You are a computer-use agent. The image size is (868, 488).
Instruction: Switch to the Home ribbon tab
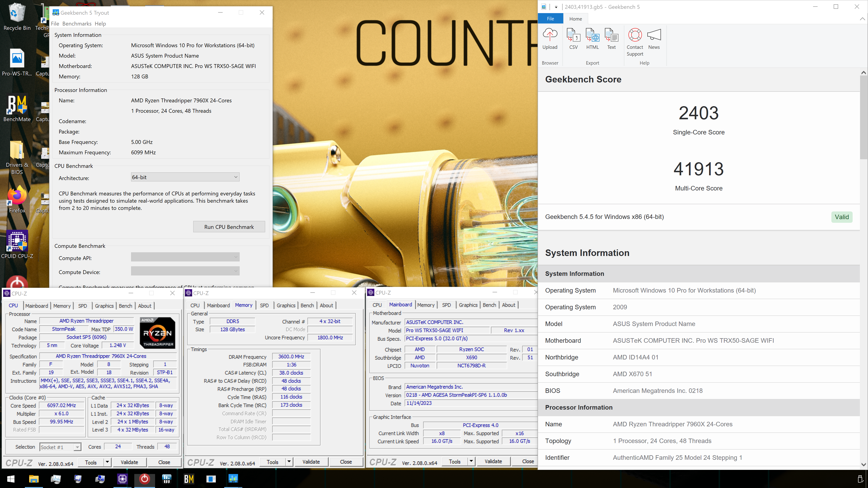(x=576, y=19)
